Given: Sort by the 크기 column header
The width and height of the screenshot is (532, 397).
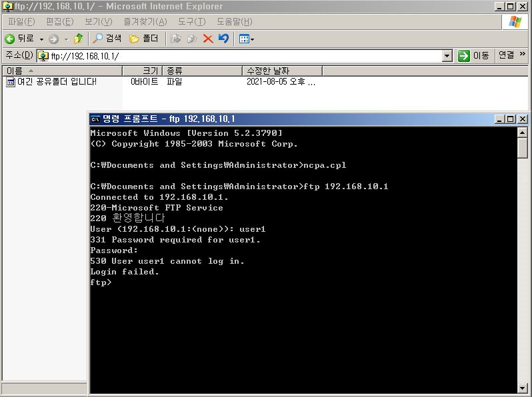Looking at the screenshot, I should 142,71.
